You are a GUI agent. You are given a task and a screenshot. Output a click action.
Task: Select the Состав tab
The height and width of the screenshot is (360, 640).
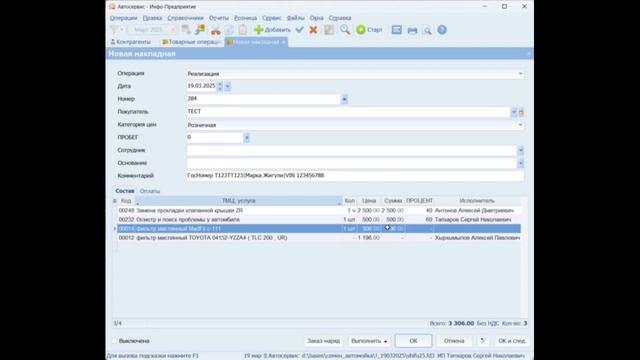(124, 191)
